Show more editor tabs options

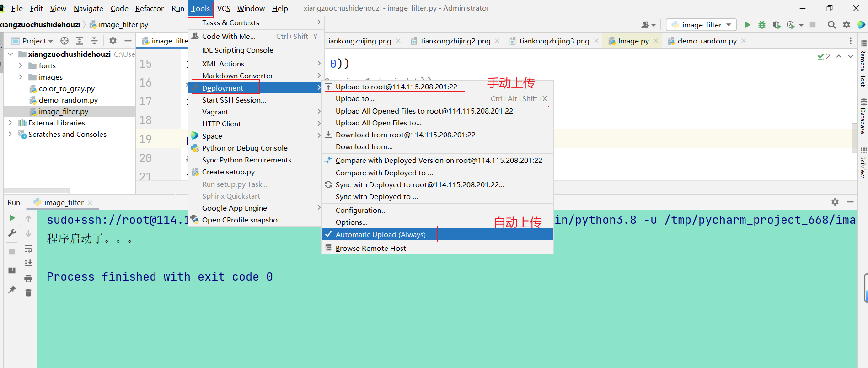(851, 41)
